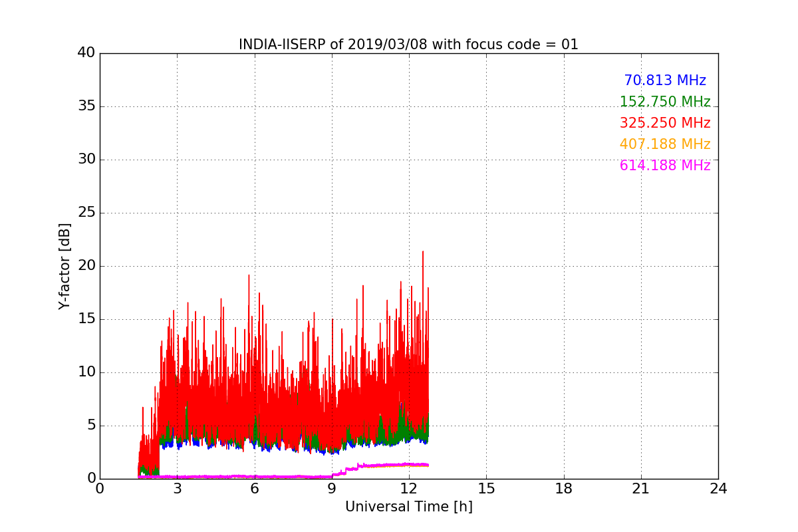Viewport: 798px width, 532px height.
Task: Select the 407.188 MHz legend label
Action: point(665,144)
